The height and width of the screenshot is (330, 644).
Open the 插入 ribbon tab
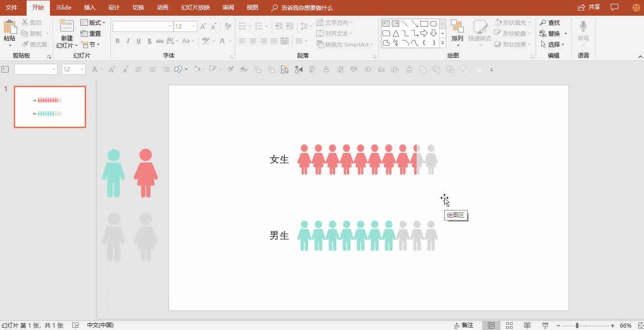tap(89, 8)
